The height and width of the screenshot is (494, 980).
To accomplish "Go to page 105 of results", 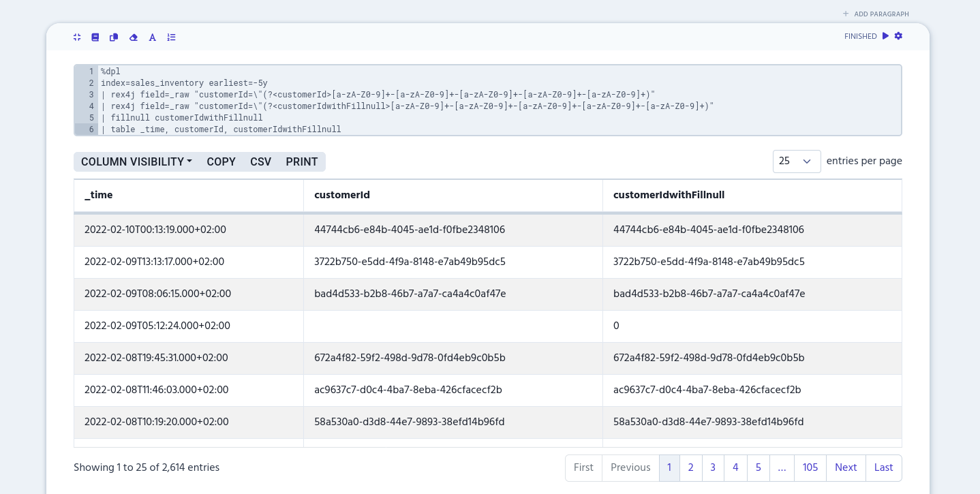I will [x=810, y=468].
